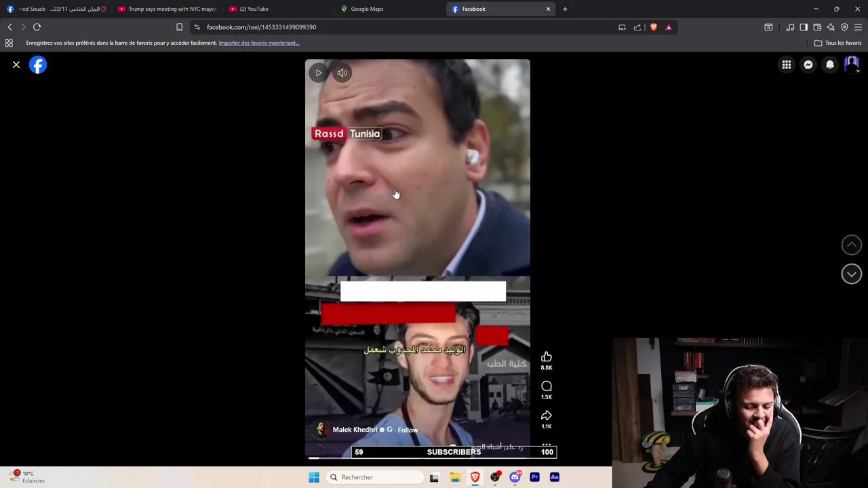Open the apps grid icon in bookmarks bar

9,43
